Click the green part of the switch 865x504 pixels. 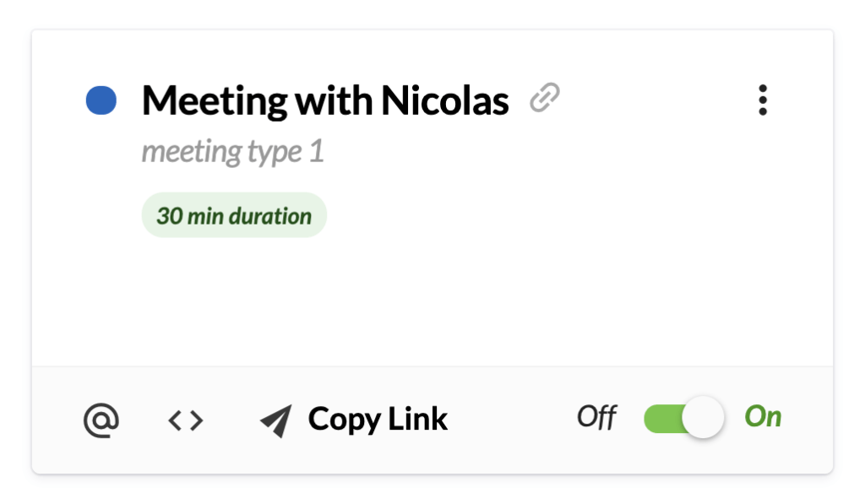[x=663, y=419]
